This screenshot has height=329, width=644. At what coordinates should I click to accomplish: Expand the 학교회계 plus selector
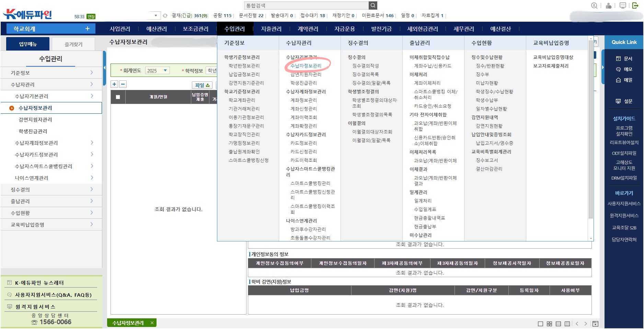click(x=87, y=29)
